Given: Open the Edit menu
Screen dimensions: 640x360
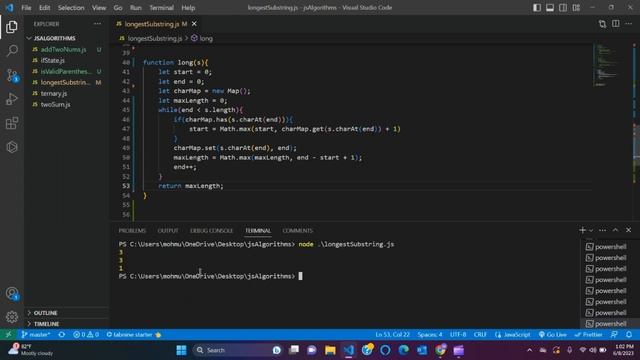Looking at the screenshot, I should 44,8.
